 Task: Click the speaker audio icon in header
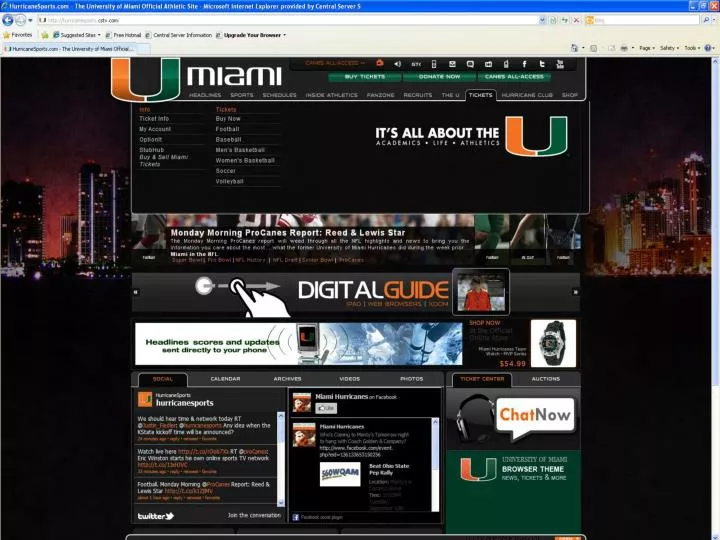(x=398, y=64)
